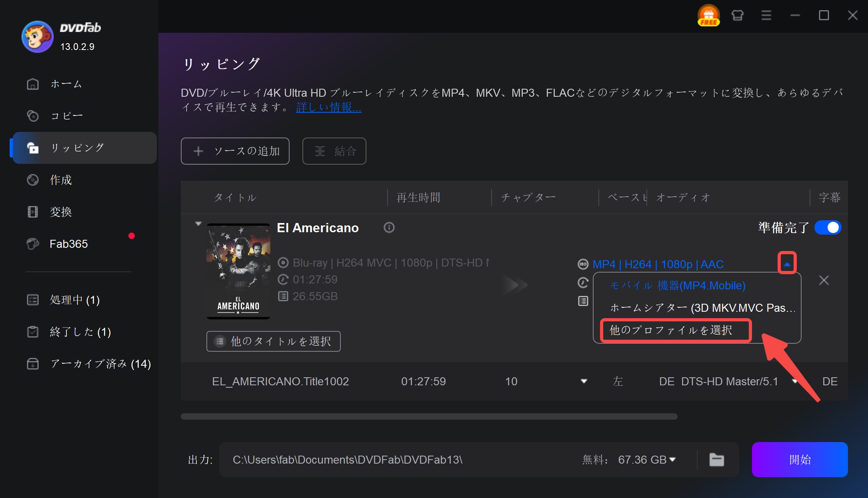This screenshot has width=868, height=498.
Task: Click the horizontal scrollbar under title list
Action: pos(429,416)
